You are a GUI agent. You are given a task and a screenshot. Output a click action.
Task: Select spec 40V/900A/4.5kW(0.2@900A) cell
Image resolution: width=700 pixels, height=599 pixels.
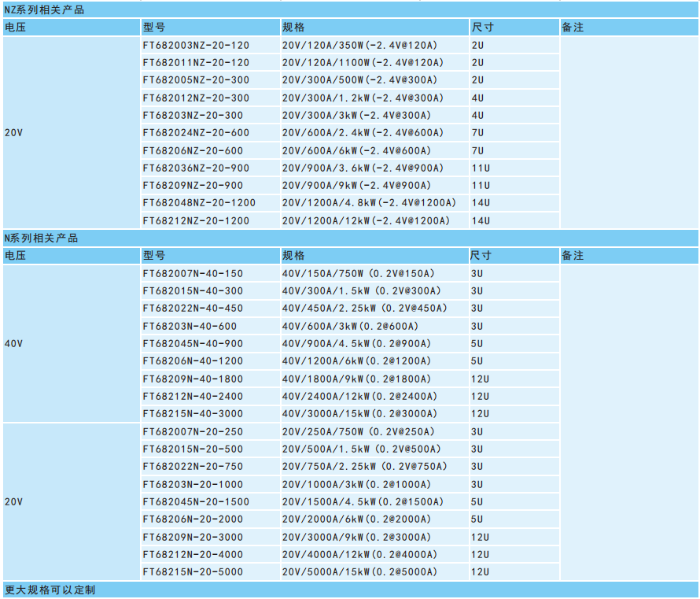pos(356,344)
